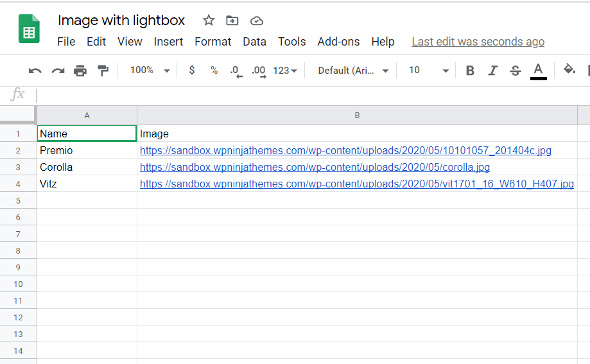Click the Redo arrow icon

coord(58,71)
